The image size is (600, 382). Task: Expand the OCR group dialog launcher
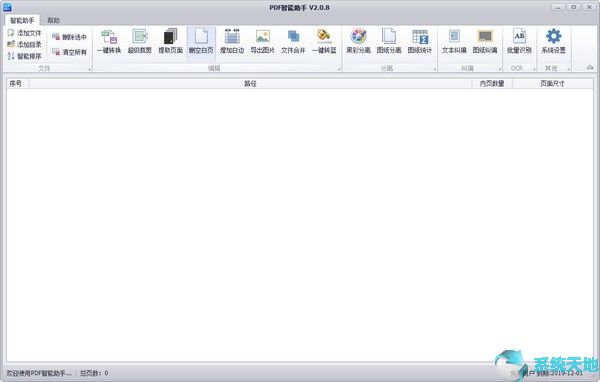pos(535,69)
